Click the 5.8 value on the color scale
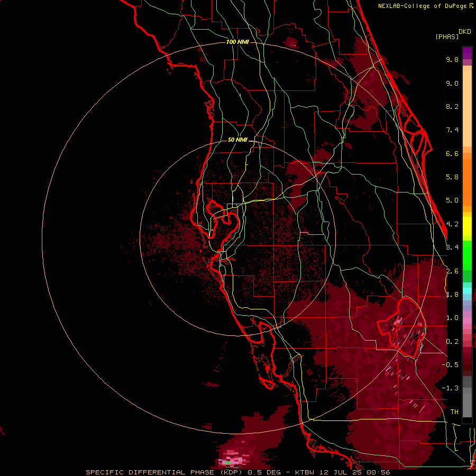The height and width of the screenshot is (476, 476). tap(452, 177)
